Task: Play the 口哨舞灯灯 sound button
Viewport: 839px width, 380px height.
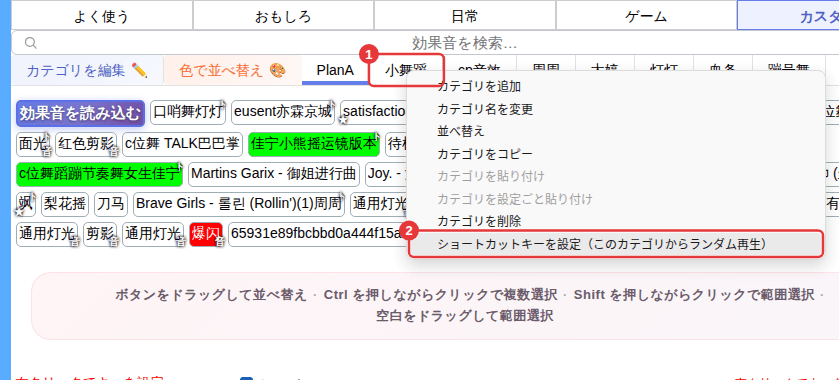Action: [x=188, y=112]
